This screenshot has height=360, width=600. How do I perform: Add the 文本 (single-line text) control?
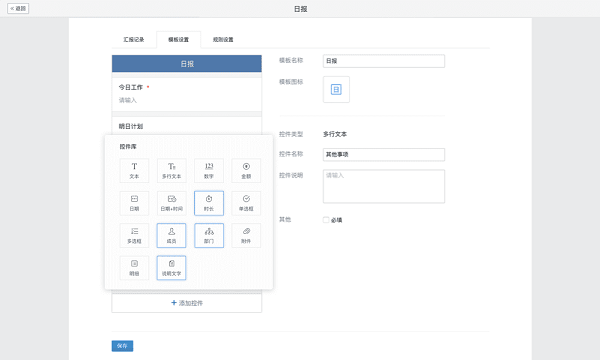(x=134, y=171)
